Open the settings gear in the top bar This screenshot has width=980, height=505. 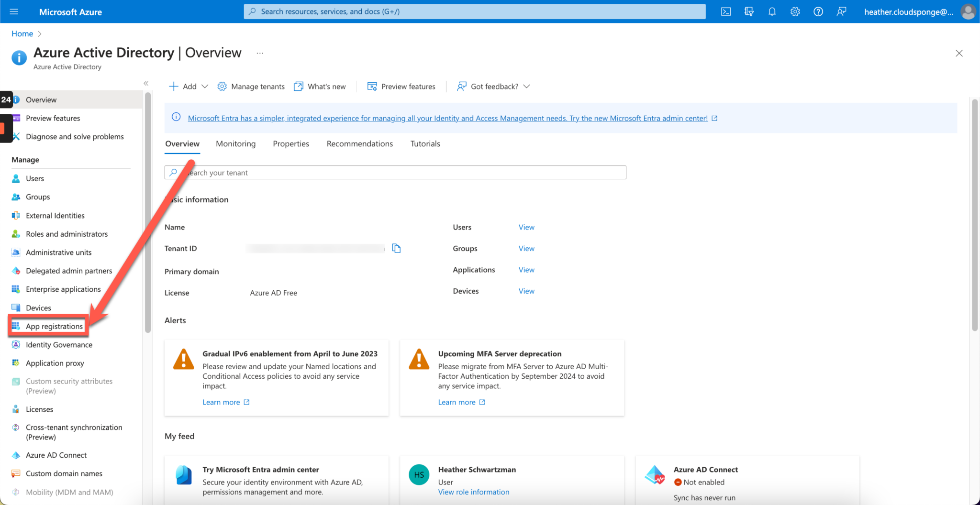(x=795, y=11)
